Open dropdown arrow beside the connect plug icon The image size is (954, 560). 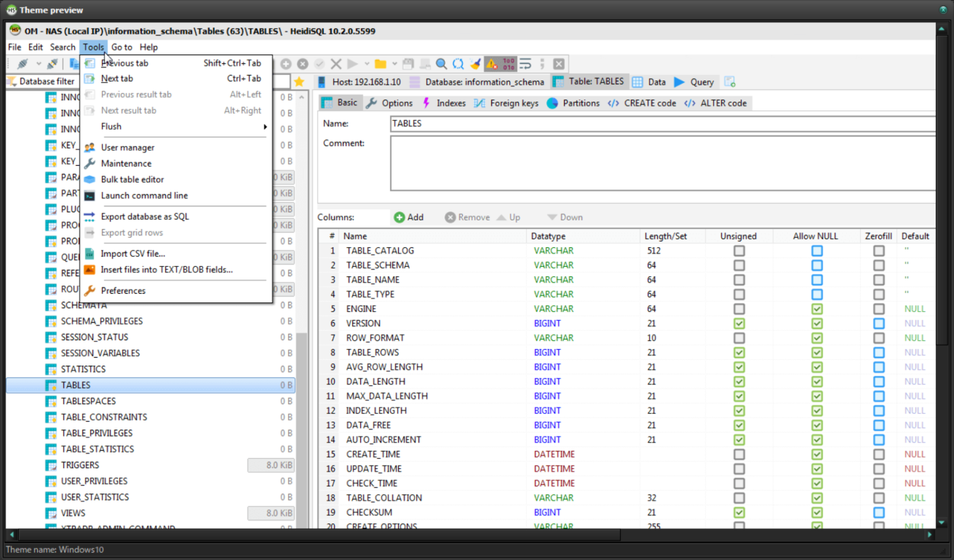click(x=39, y=64)
